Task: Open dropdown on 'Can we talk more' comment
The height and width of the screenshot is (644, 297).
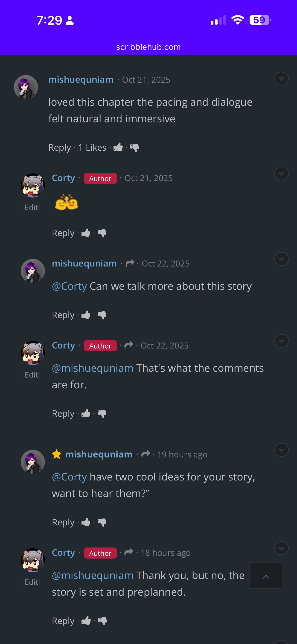Action: pos(281,259)
